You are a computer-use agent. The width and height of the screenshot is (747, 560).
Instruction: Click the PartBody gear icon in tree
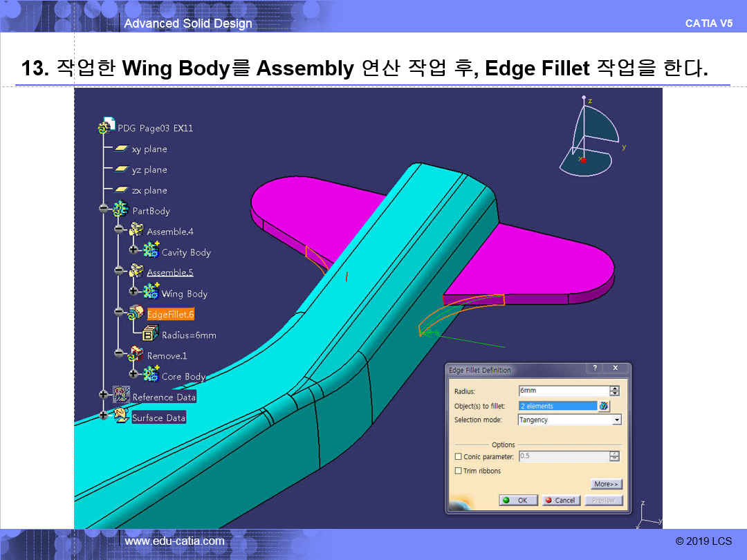click(122, 210)
